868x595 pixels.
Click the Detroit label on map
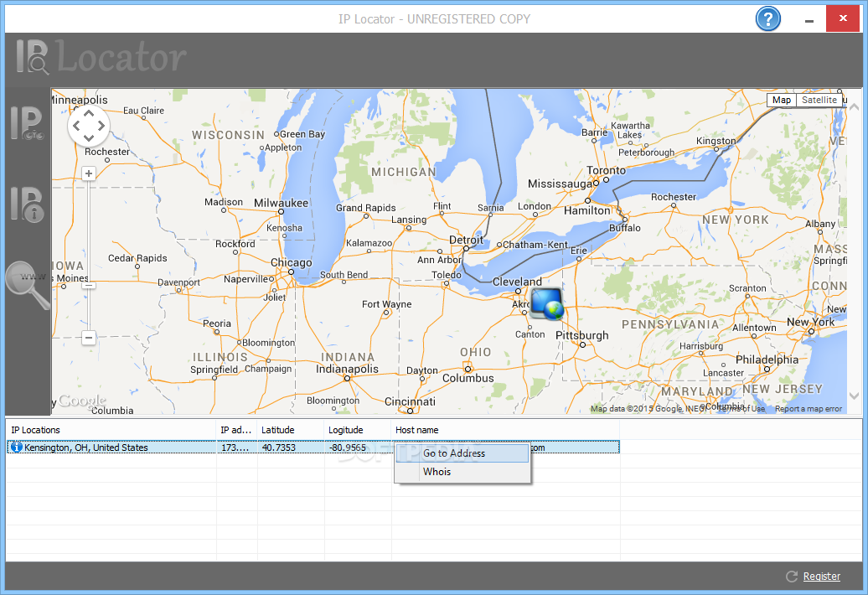pyautogui.click(x=466, y=240)
